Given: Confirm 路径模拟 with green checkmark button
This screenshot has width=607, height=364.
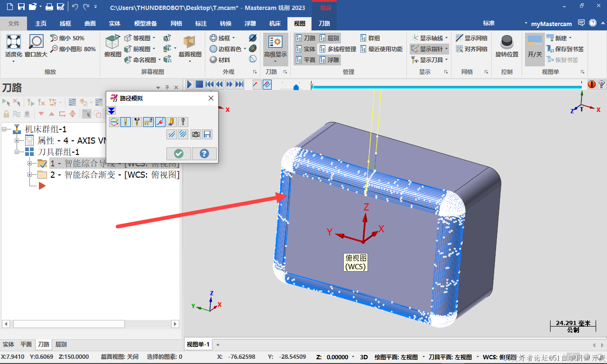Looking at the screenshot, I should 179,154.
